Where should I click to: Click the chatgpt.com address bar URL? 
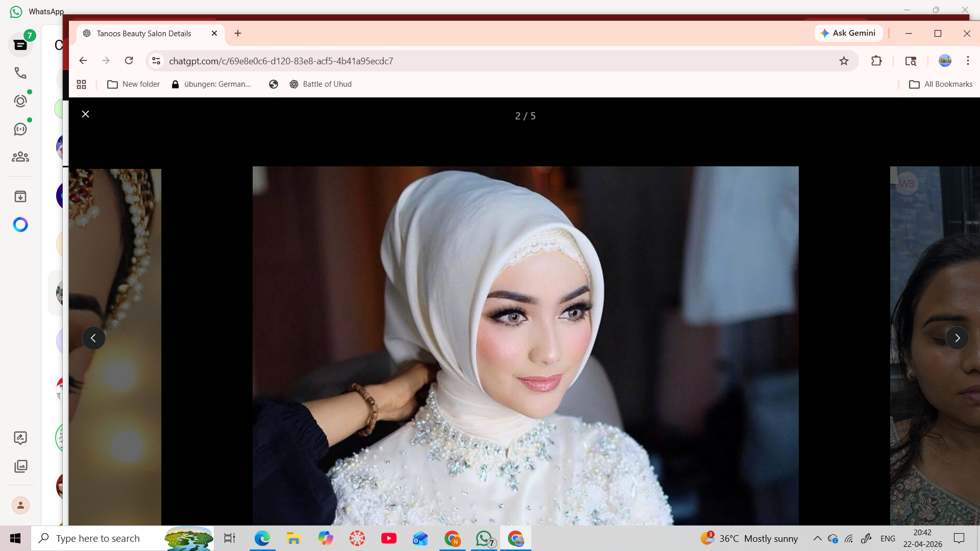pos(281,61)
